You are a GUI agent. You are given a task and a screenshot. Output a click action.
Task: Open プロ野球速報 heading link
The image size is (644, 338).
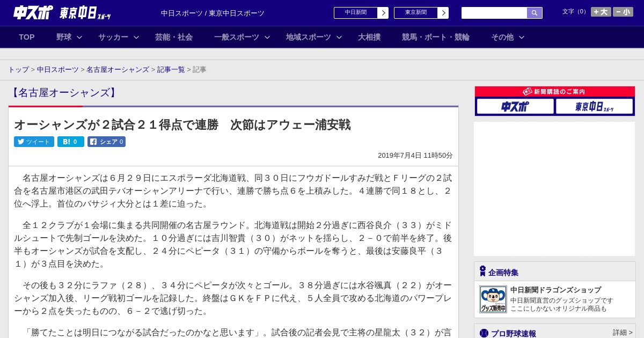pyautogui.click(x=514, y=333)
